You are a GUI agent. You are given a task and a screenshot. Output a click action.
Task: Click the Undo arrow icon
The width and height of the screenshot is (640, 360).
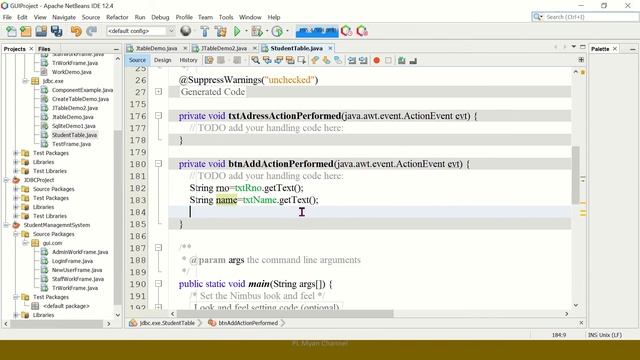tap(76, 31)
